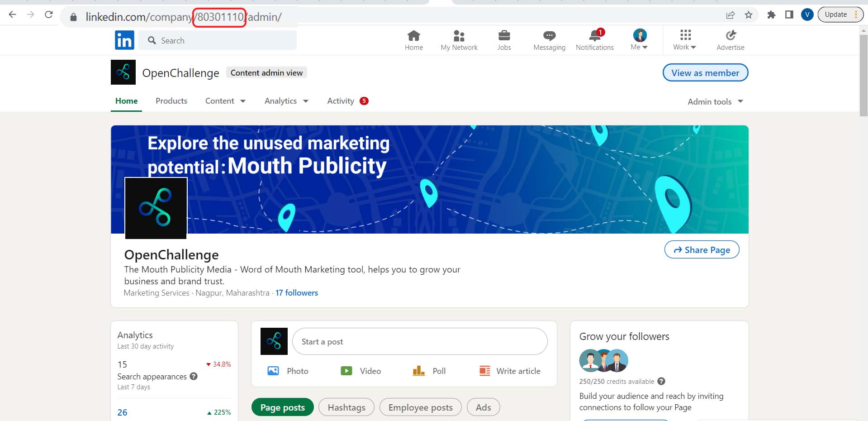
Task: Click the help icon next to credits available
Action: [661, 381]
